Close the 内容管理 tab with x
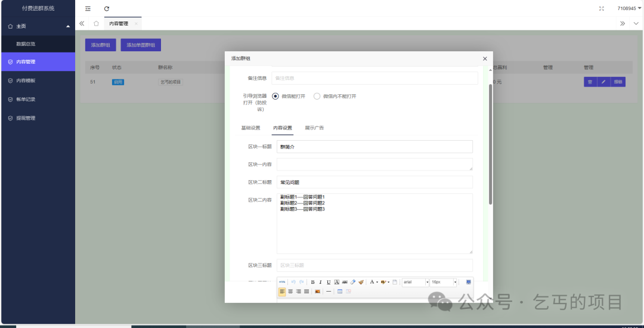This screenshot has width=644, height=328. click(x=137, y=24)
